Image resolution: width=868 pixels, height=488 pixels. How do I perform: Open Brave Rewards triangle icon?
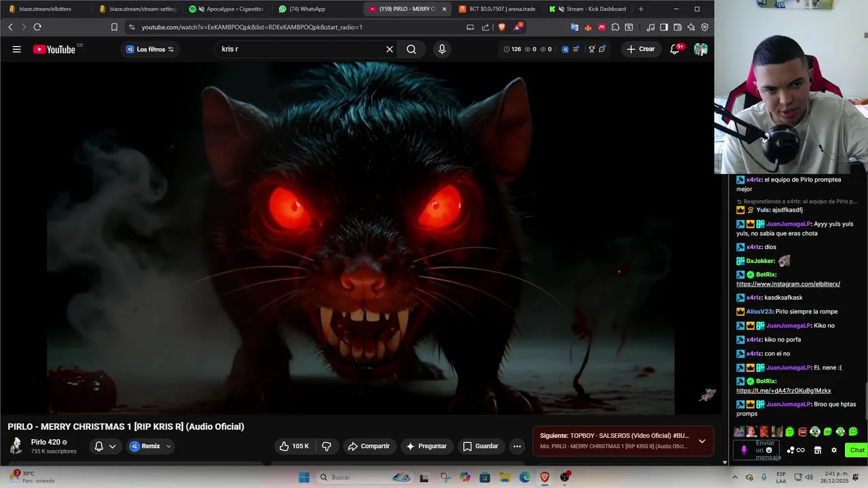tap(518, 27)
